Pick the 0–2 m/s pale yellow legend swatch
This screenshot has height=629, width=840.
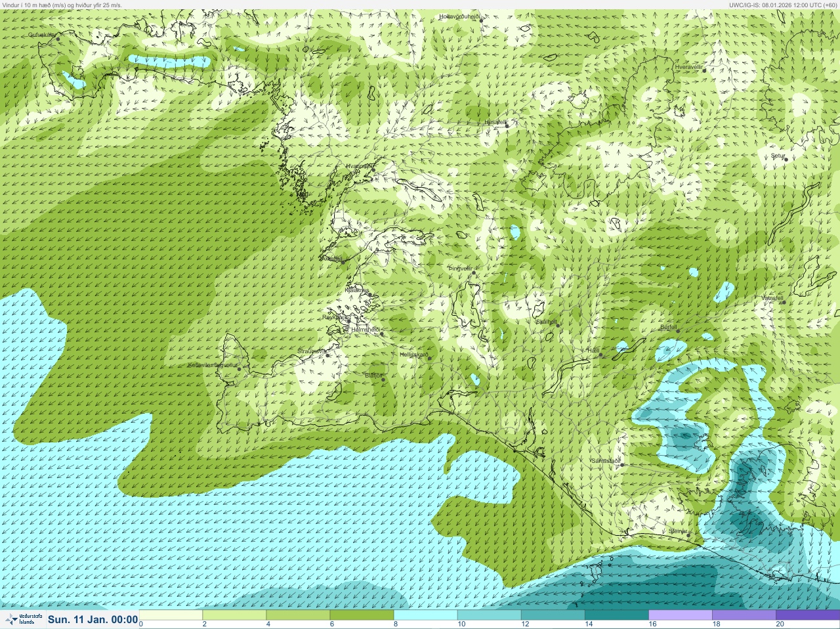point(171,615)
